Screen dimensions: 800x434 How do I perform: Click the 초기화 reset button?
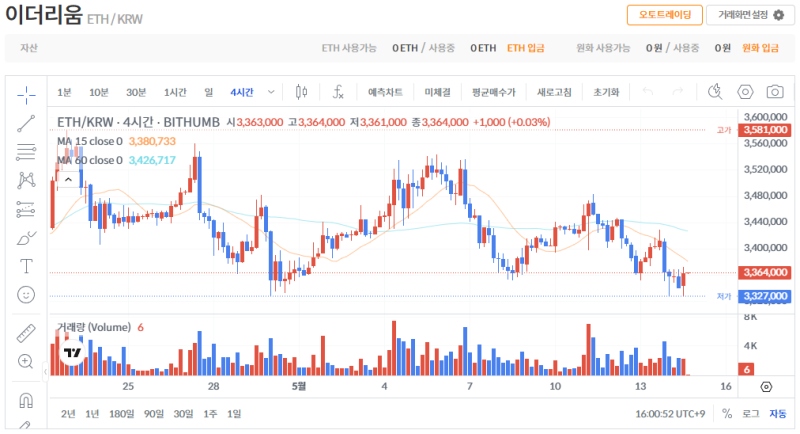point(606,92)
